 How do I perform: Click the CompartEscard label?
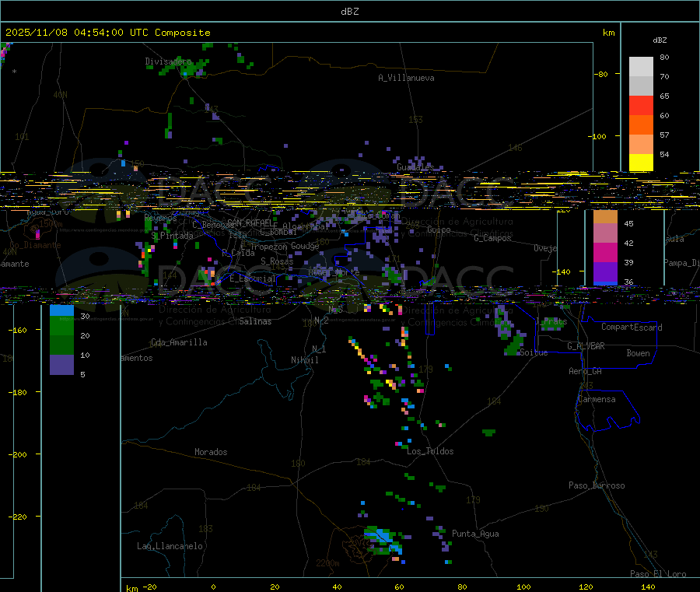[632, 327]
